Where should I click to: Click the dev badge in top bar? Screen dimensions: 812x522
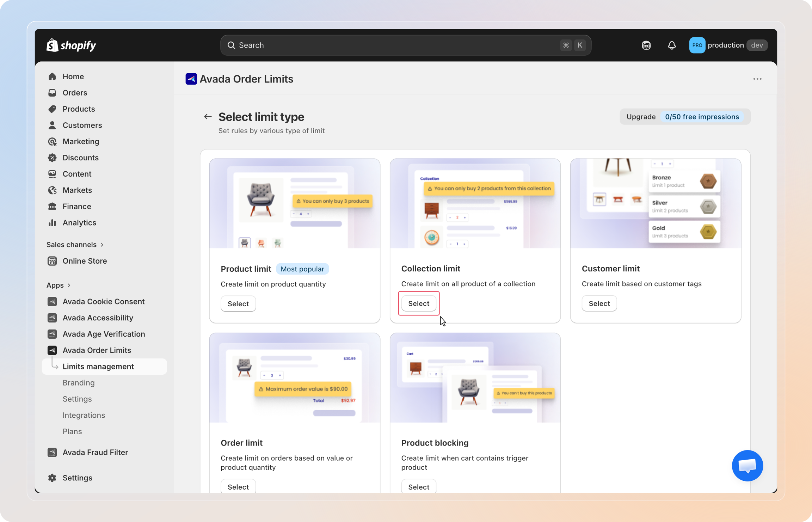(x=757, y=45)
